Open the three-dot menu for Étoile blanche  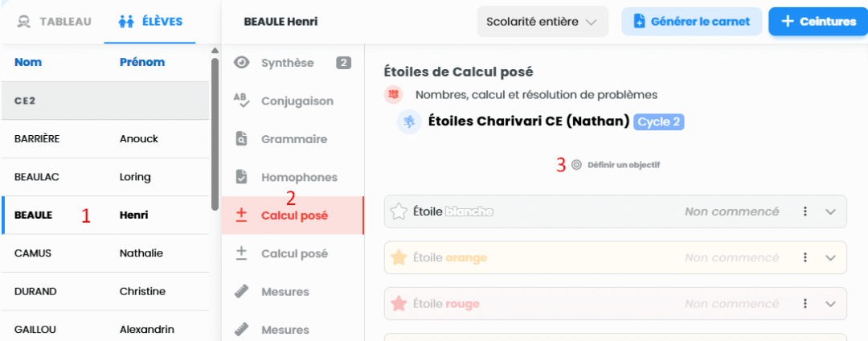805,212
